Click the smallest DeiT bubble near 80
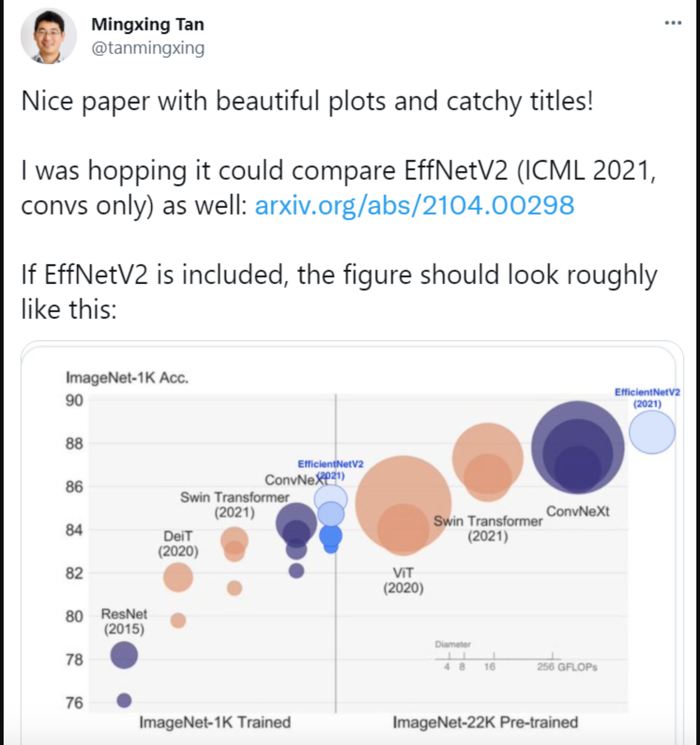The height and width of the screenshot is (745, 700). 178,620
